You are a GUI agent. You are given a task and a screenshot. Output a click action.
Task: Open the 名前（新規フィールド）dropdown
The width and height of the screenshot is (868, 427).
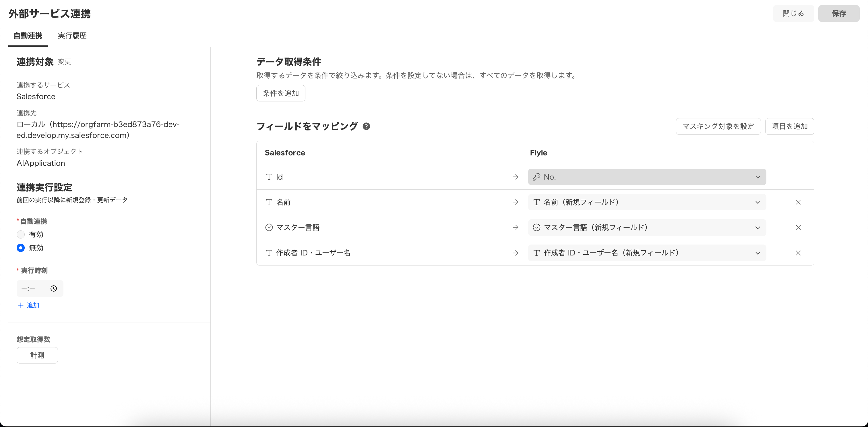757,202
